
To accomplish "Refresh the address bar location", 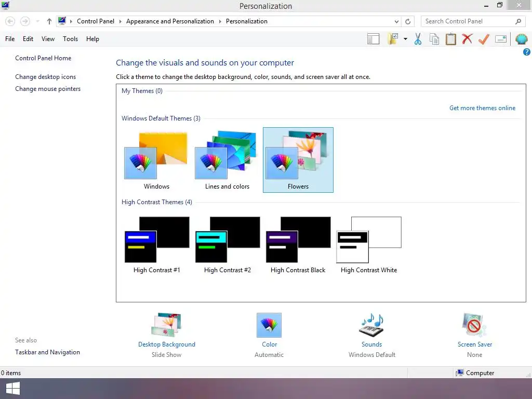I will coord(408,21).
